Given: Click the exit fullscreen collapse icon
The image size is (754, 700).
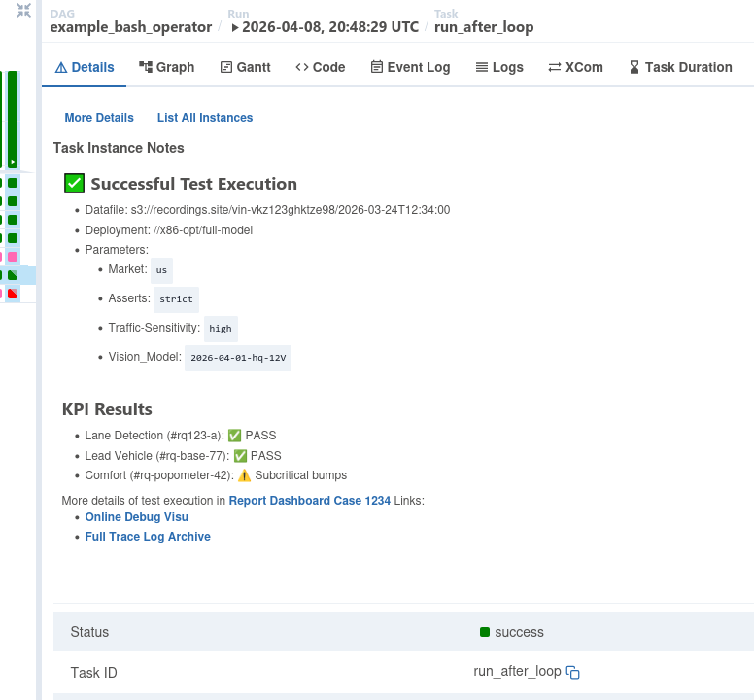Looking at the screenshot, I should (x=23, y=10).
